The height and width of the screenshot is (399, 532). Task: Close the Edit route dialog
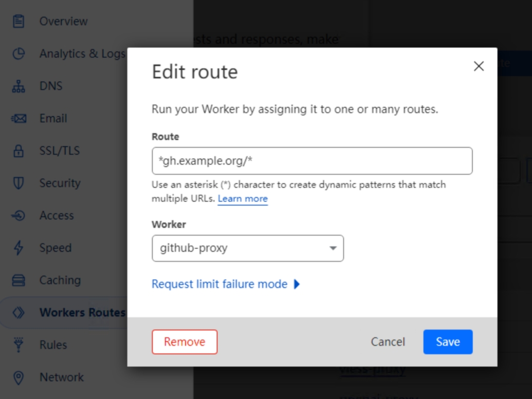point(479,66)
